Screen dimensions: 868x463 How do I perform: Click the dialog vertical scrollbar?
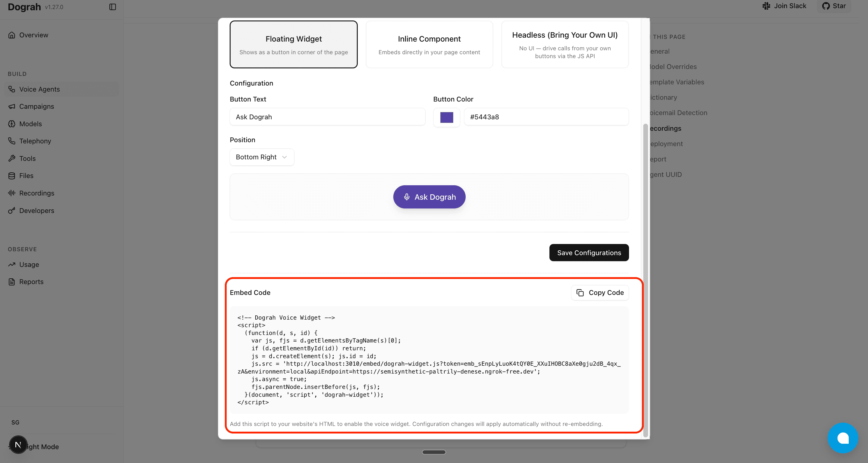click(x=645, y=280)
